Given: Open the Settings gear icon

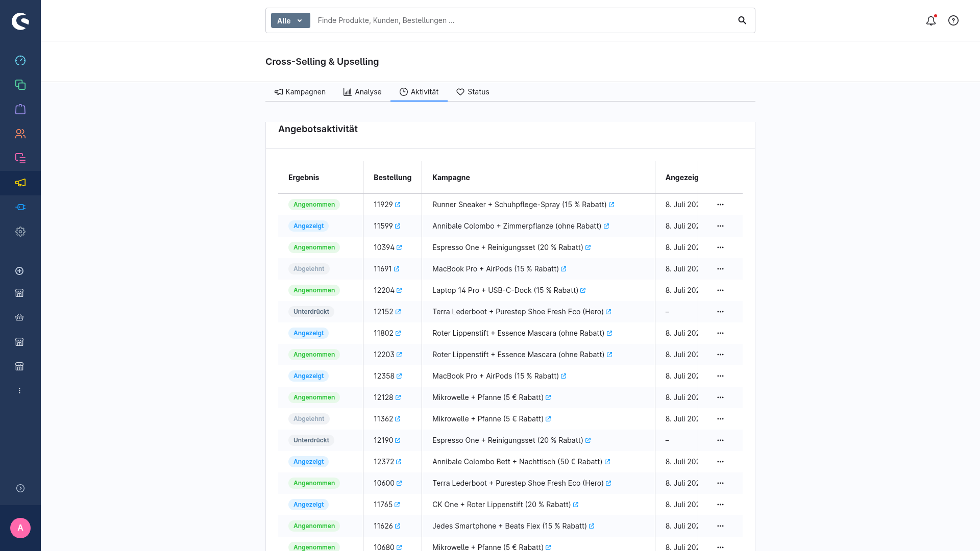Looking at the screenshot, I should [20, 232].
